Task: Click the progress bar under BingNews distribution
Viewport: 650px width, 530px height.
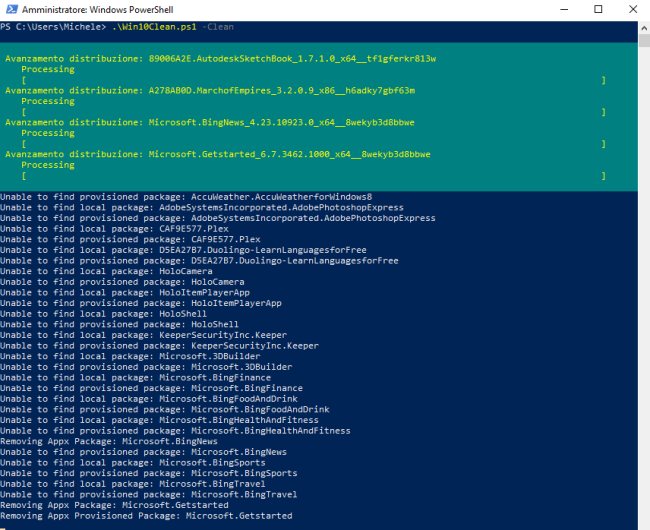Action: (x=313, y=144)
